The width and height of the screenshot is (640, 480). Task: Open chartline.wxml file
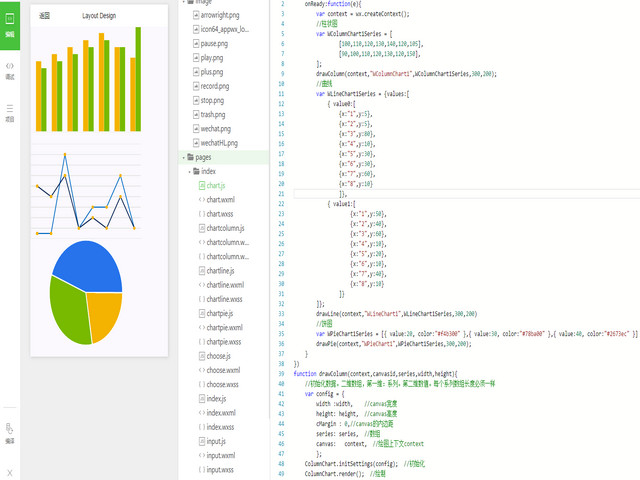(x=221, y=285)
